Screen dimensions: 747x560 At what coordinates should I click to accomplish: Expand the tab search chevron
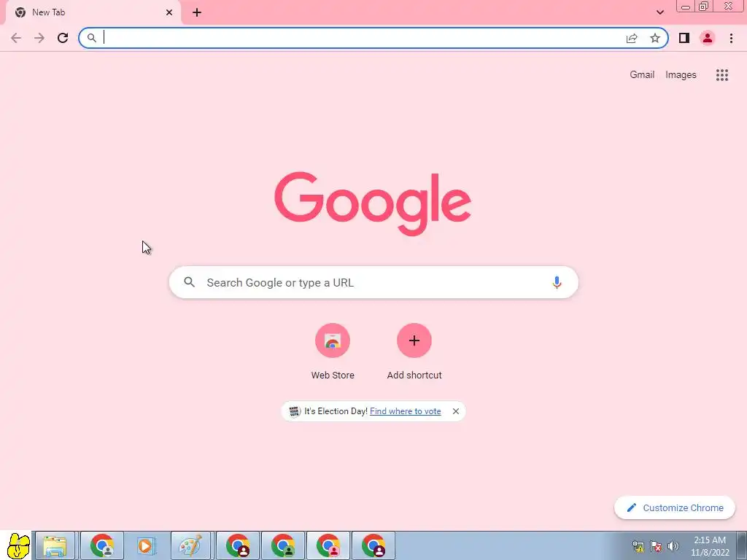(x=659, y=12)
